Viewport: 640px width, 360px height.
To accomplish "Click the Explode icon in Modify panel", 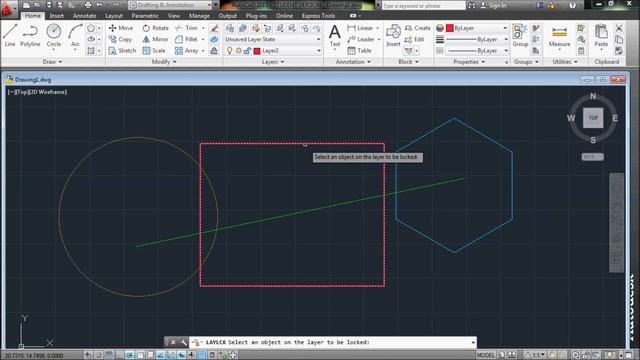I will (x=214, y=40).
